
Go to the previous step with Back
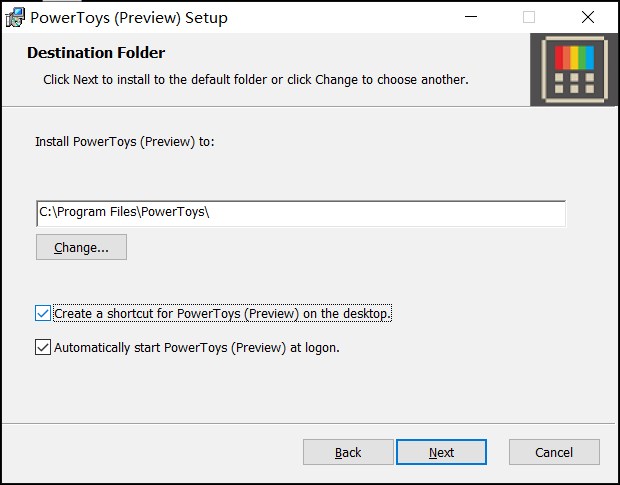coord(348,452)
